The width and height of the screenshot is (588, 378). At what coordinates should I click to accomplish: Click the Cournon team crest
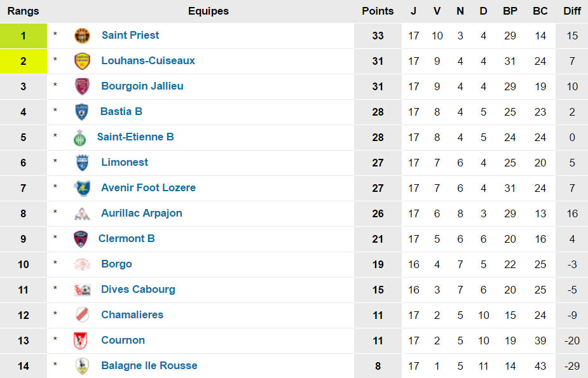81,341
